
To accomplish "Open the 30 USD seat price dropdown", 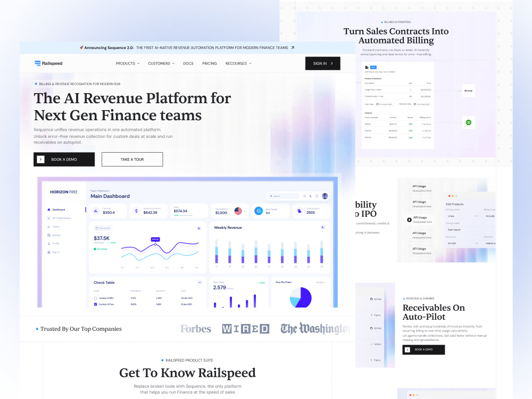I will (x=462, y=243).
